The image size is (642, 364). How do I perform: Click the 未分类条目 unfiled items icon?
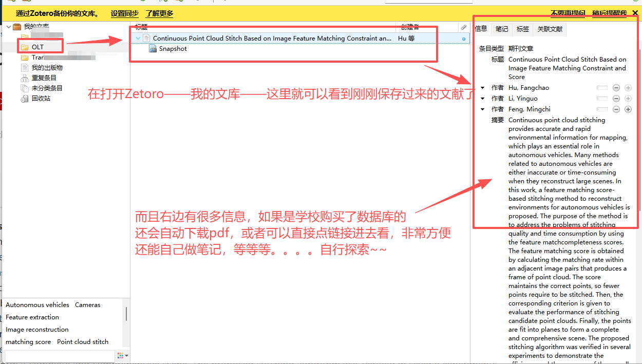[25, 88]
